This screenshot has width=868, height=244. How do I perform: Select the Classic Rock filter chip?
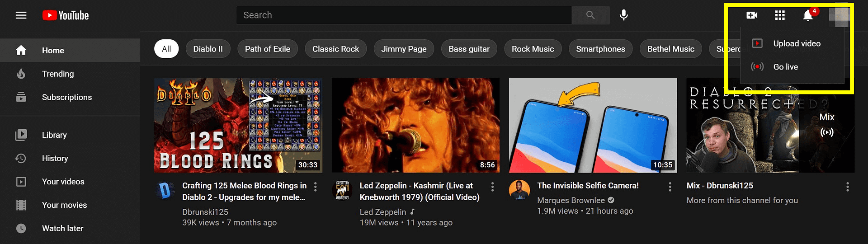pyautogui.click(x=335, y=49)
